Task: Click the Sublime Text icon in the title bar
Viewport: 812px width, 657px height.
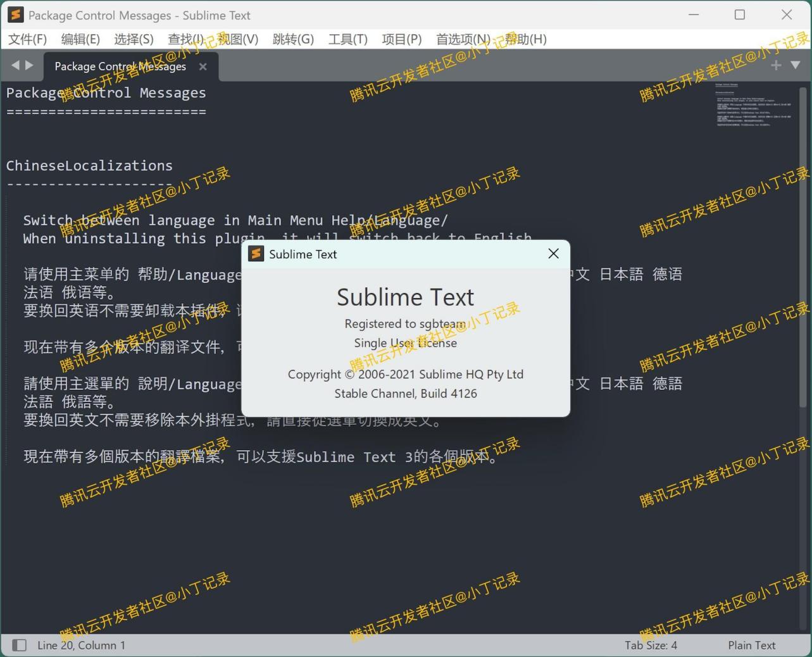Action: pyautogui.click(x=15, y=15)
